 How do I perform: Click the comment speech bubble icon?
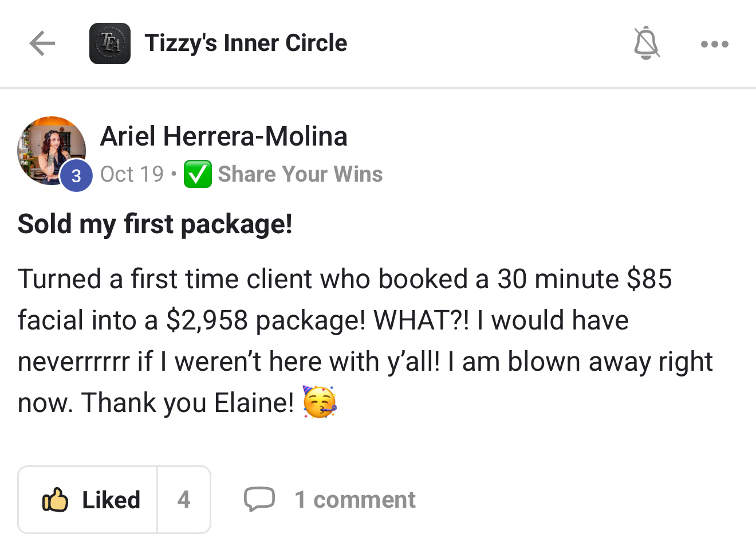tap(259, 499)
